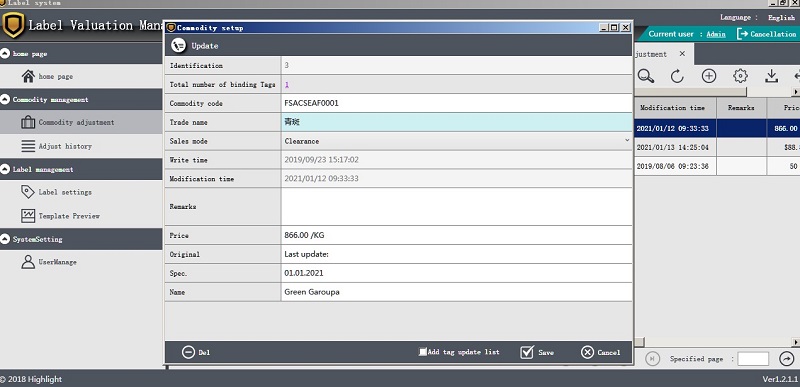Click the Template Preview chart icon

(28, 216)
